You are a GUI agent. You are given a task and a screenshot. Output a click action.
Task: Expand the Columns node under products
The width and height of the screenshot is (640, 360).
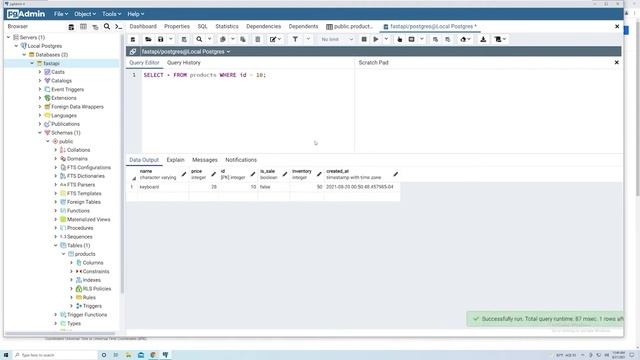(x=72, y=262)
